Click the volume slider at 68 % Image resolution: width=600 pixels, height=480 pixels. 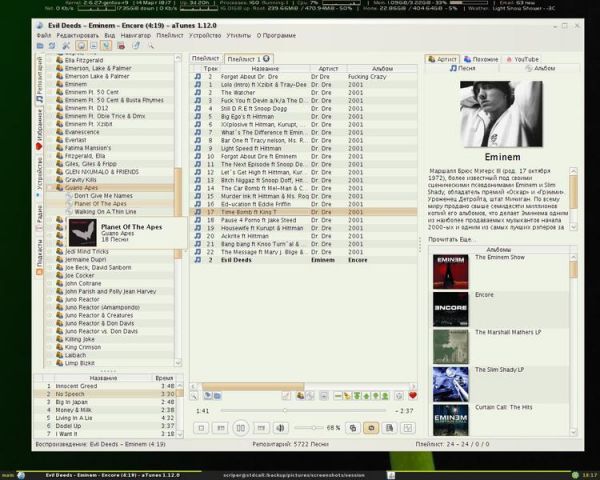point(308,428)
